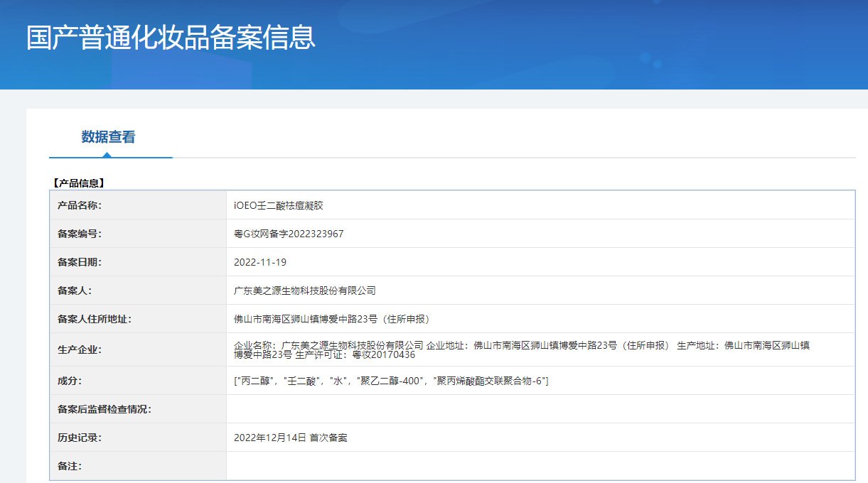Click product name iOEO壬二酸祛痘凝胶
The image size is (868, 483).
point(279,205)
